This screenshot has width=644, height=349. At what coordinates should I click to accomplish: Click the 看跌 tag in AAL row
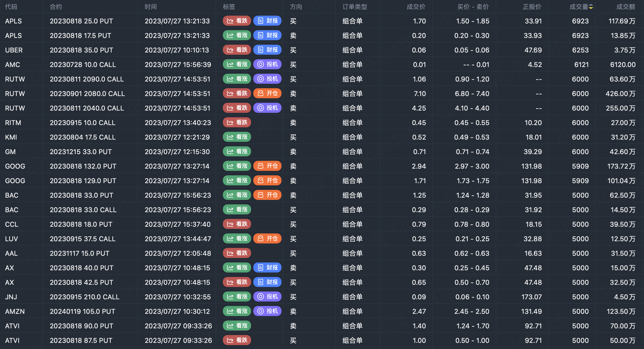pos(237,253)
